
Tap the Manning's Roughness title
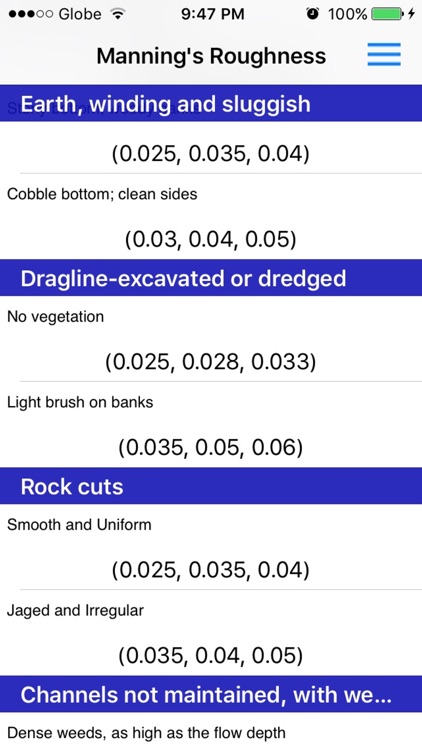click(211, 56)
